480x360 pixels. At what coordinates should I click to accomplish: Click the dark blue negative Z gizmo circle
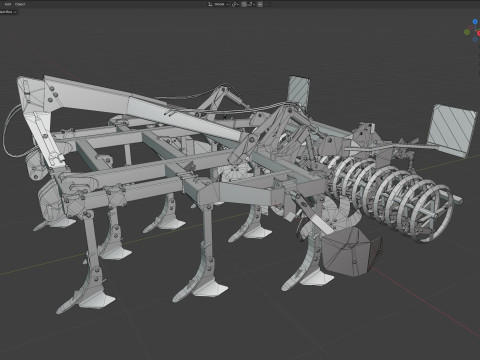(475, 39)
